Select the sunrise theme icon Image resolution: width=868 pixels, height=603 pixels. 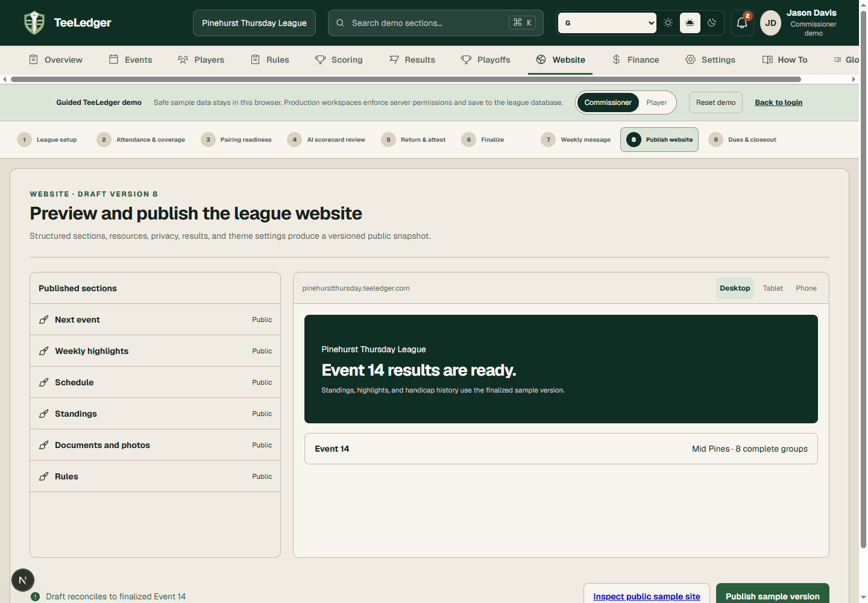(690, 23)
